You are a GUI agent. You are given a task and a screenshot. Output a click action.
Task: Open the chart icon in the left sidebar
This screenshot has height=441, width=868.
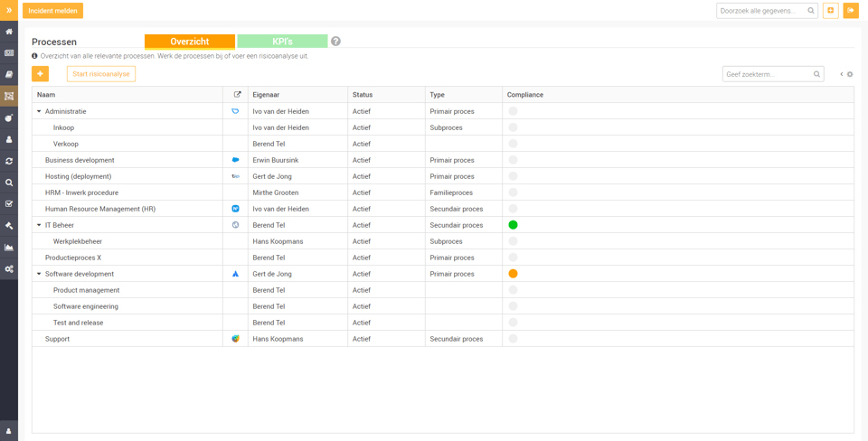[x=9, y=248]
